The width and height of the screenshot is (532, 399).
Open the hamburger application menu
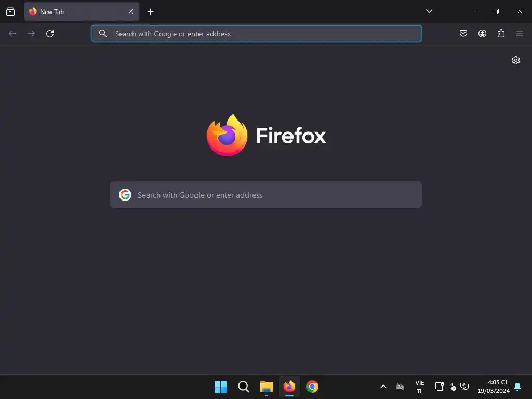[520, 33]
